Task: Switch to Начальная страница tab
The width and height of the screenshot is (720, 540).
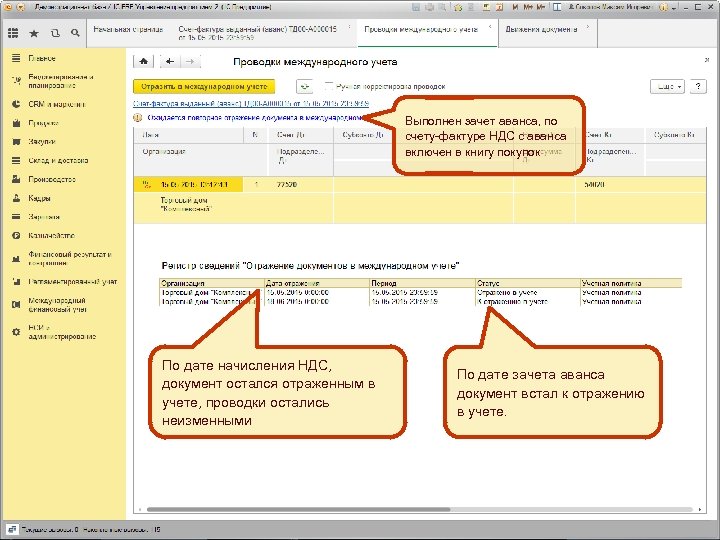Action: pos(126,30)
